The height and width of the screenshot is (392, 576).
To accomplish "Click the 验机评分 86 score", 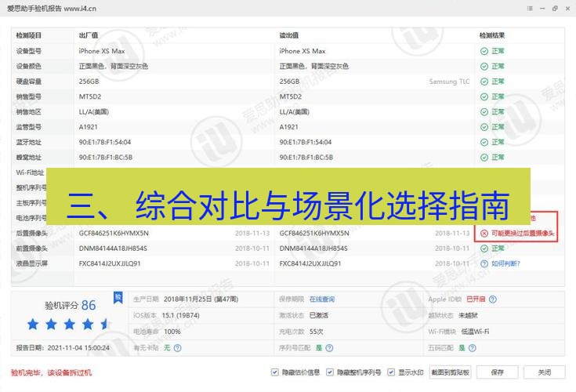I will click(x=71, y=305).
